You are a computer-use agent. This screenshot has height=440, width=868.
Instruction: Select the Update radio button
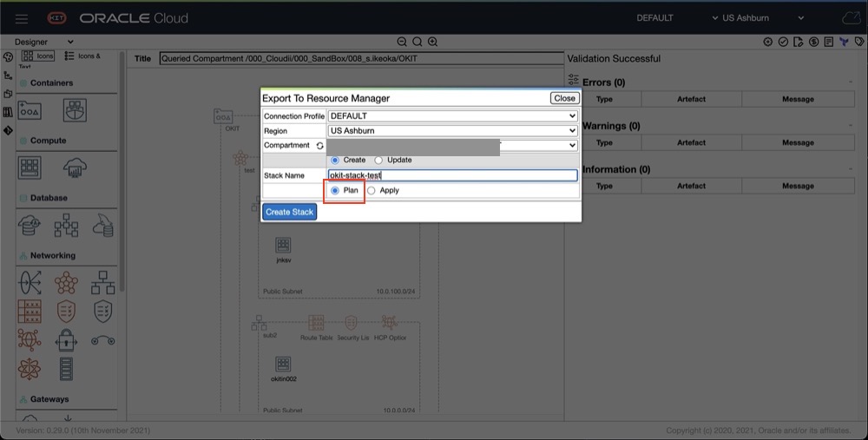(x=378, y=160)
